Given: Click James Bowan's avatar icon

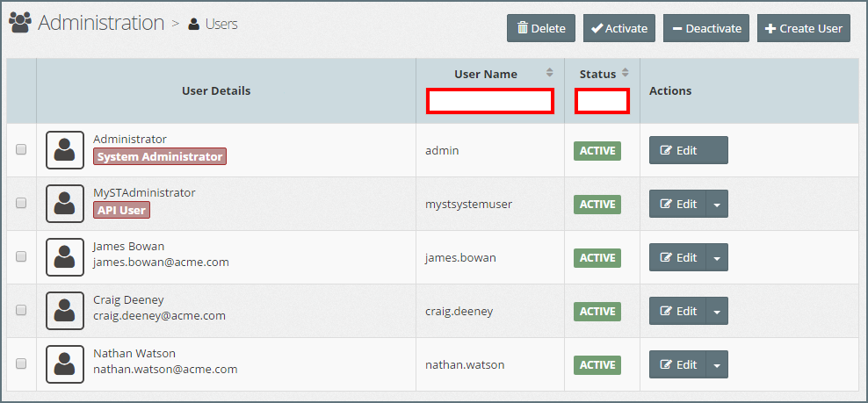Looking at the screenshot, I should pos(64,257).
